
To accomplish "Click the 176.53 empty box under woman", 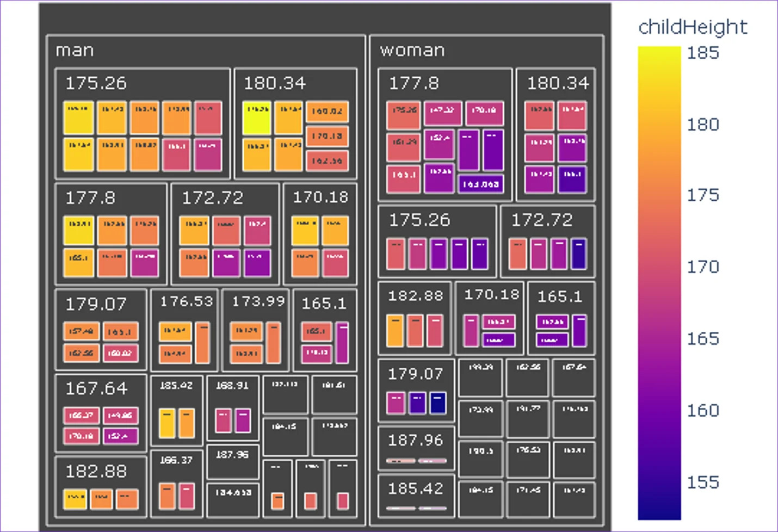I will pyautogui.click(x=527, y=460).
